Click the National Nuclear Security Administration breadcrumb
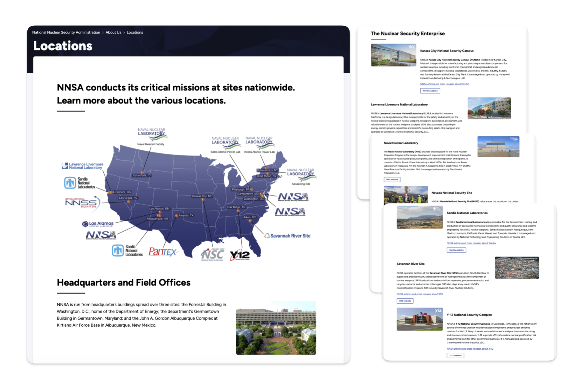 point(66,32)
